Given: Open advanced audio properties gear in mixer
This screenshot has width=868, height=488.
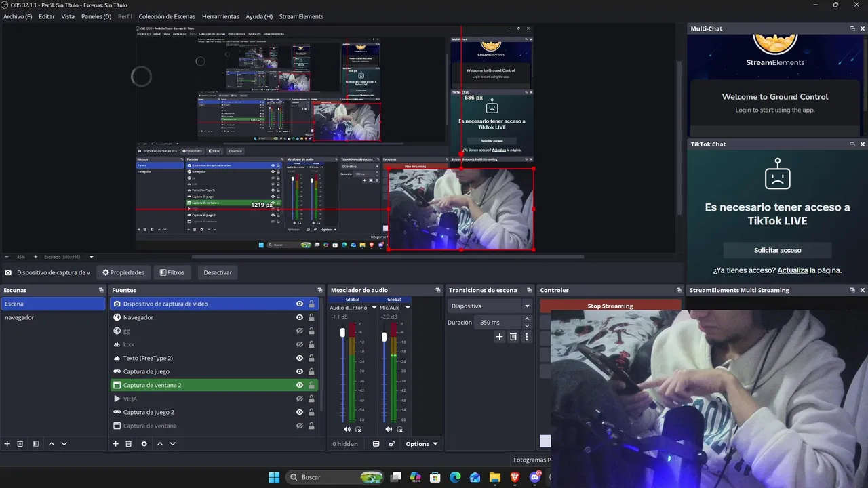Looking at the screenshot, I should 391,444.
